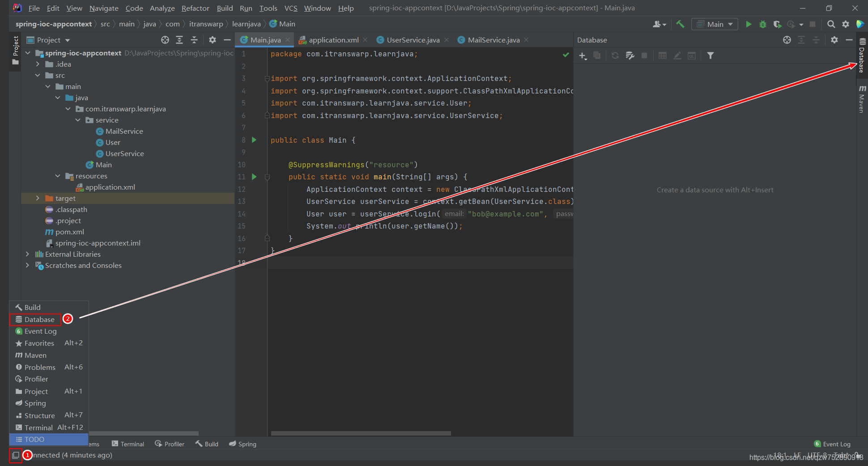The height and width of the screenshot is (466, 868).
Task: Select Spring in tool windows popup
Action: (x=49, y=403)
